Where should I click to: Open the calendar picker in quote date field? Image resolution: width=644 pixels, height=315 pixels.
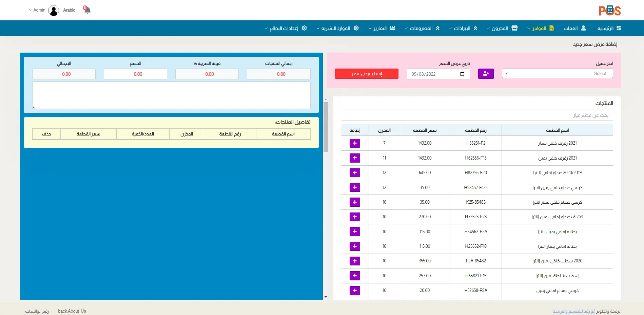click(x=462, y=74)
